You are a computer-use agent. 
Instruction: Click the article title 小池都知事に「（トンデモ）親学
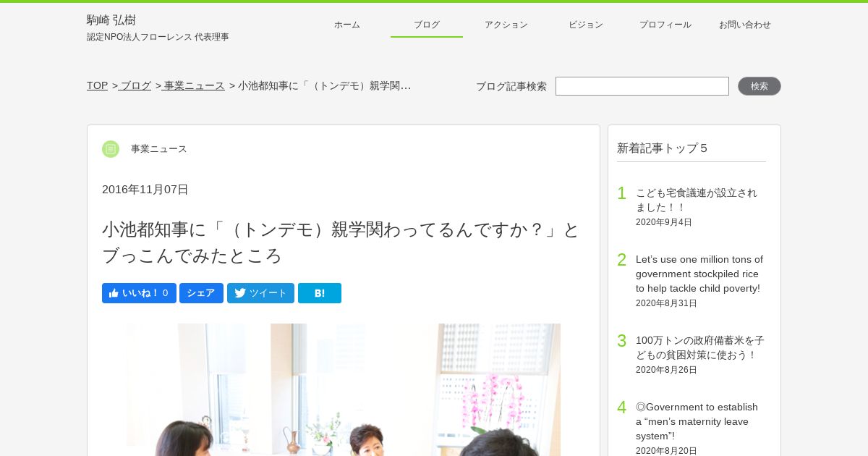[341, 242]
